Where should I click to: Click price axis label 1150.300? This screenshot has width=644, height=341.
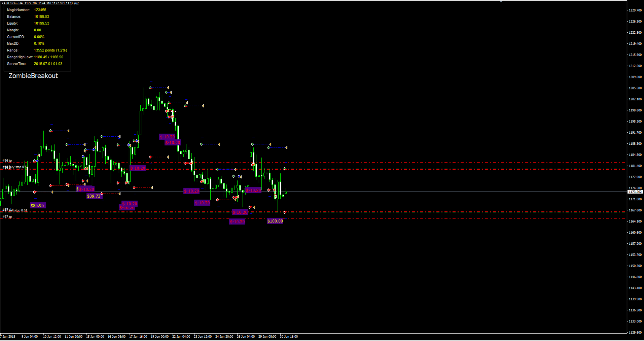coord(635,266)
